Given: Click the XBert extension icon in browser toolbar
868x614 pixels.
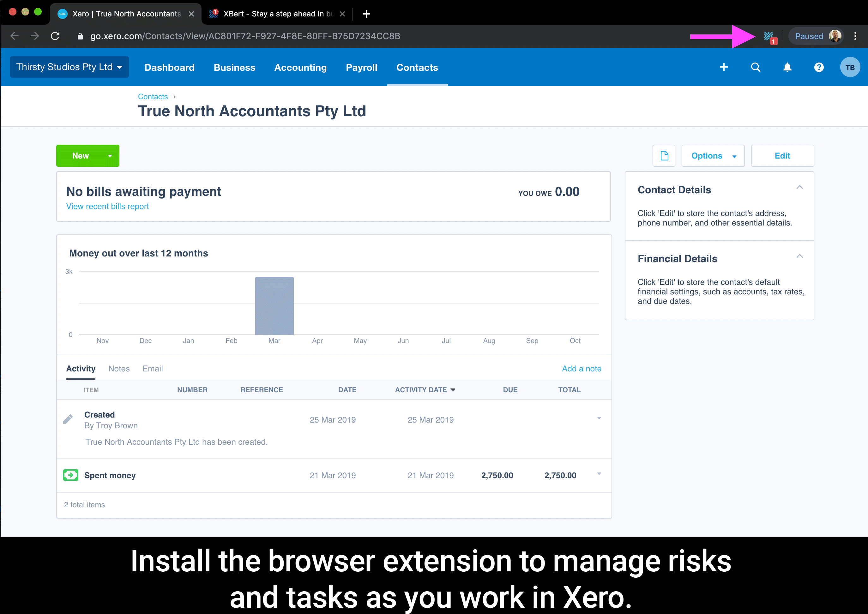Looking at the screenshot, I should (x=769, y=37).
